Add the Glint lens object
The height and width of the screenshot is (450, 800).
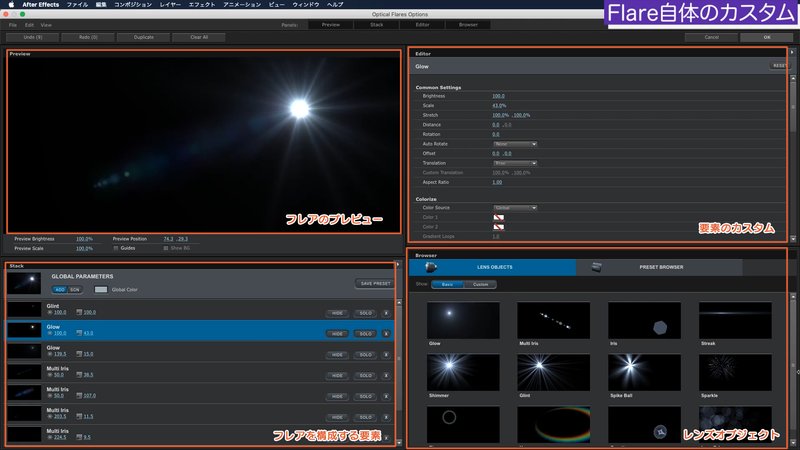pos(554,372)
